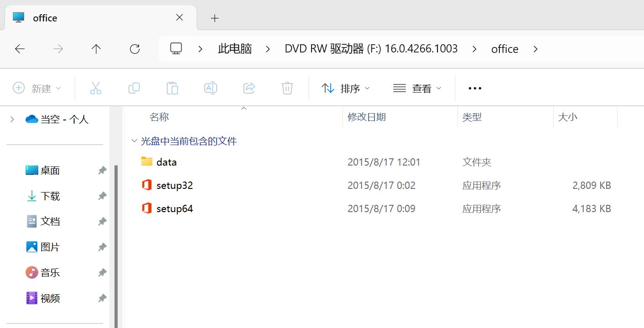Refresh the current folder view
The width and height of the screenshot is (644, 328).
135,49
